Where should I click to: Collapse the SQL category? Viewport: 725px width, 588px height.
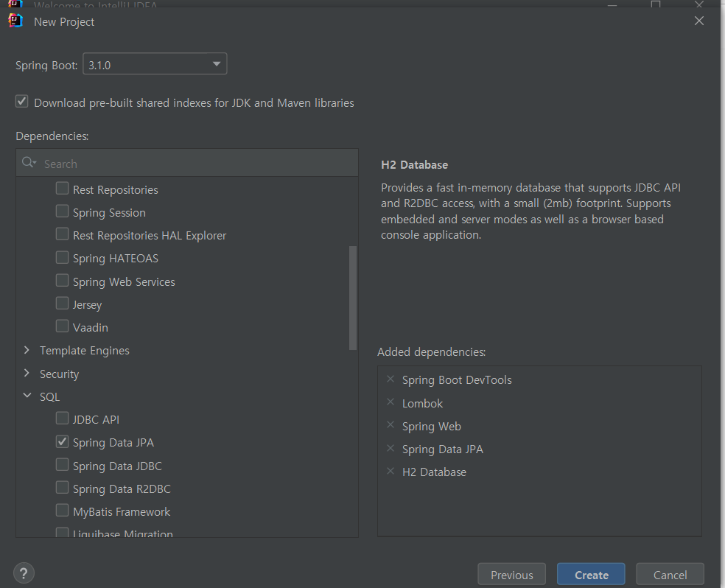tap(27, 396)
